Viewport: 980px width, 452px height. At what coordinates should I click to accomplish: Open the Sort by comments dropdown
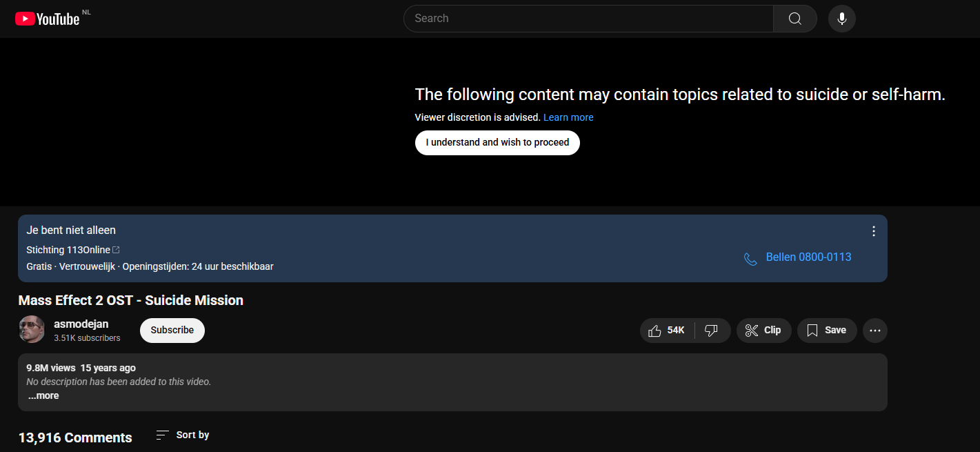183,435
